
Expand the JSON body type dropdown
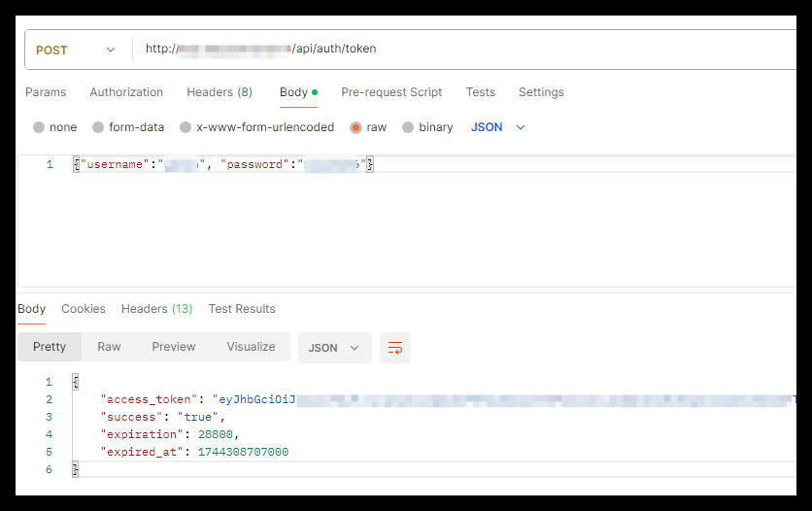(498, 127)
